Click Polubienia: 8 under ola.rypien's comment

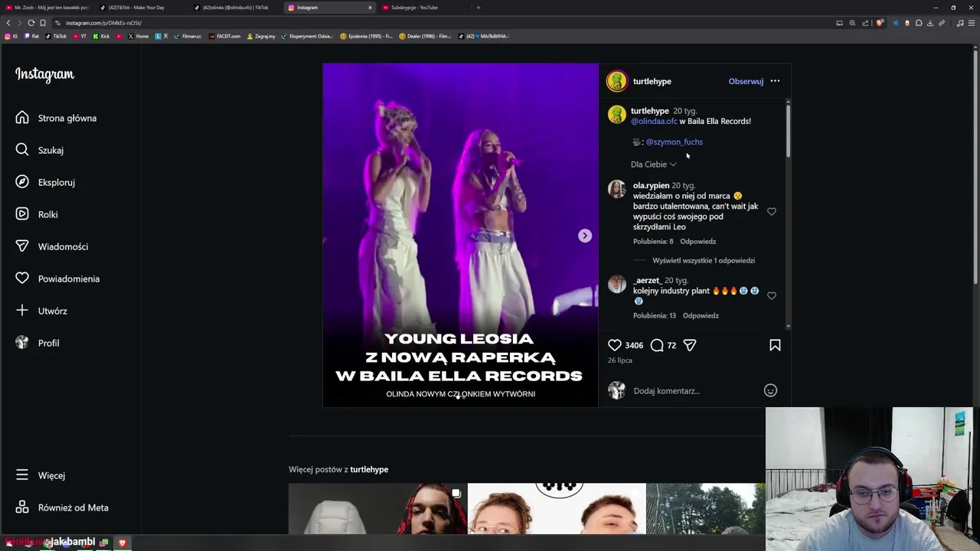pyautogui.click(x=653, y=241)
